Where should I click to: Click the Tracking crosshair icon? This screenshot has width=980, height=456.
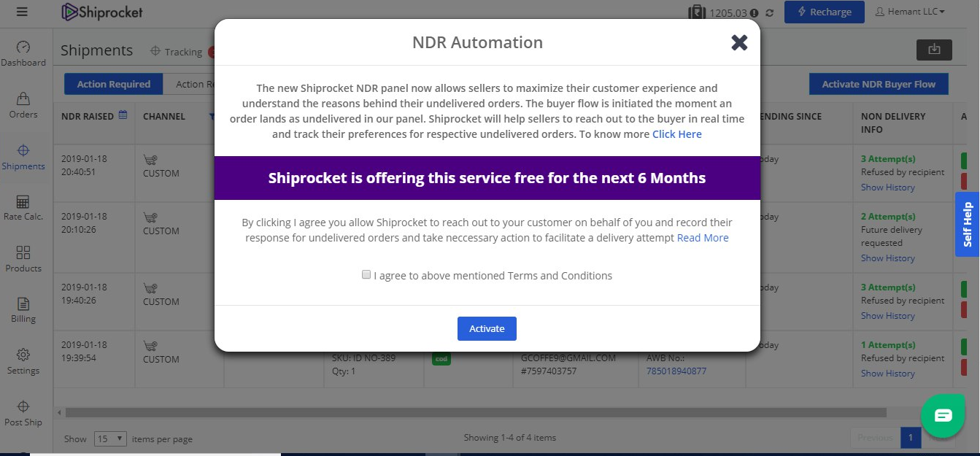(155, 51)
